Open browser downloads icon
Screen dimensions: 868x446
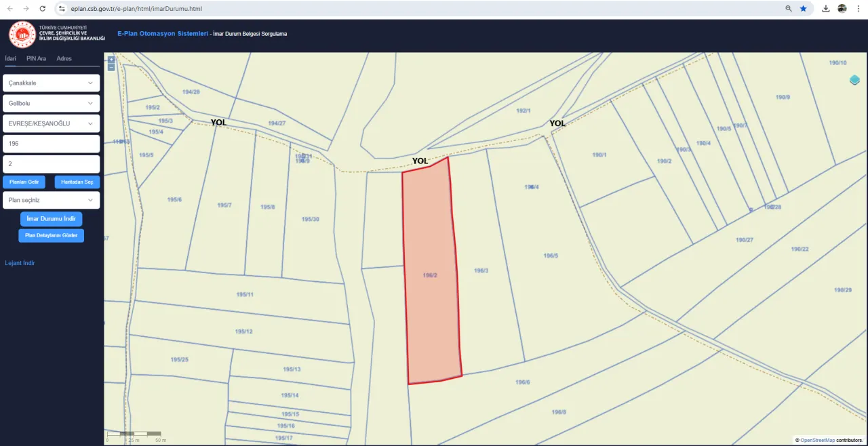[x=825, y=9]
